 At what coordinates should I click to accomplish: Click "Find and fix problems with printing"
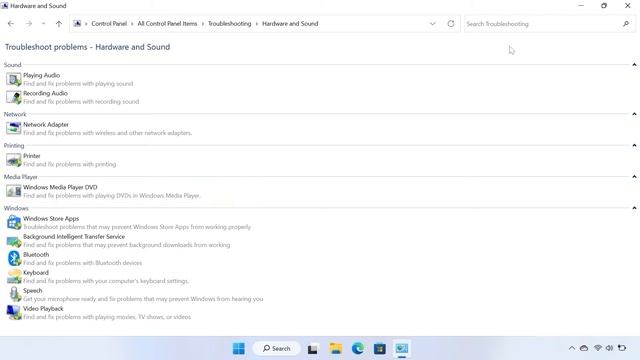pos(70,164)
